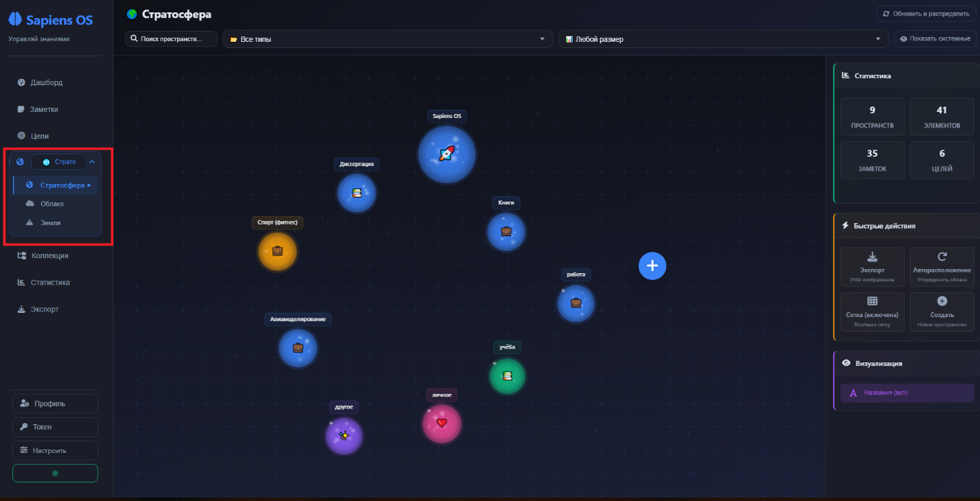Screen dimensions: 980x501
Task: Toggle Показать системные spaces
Action: (935, 39)
